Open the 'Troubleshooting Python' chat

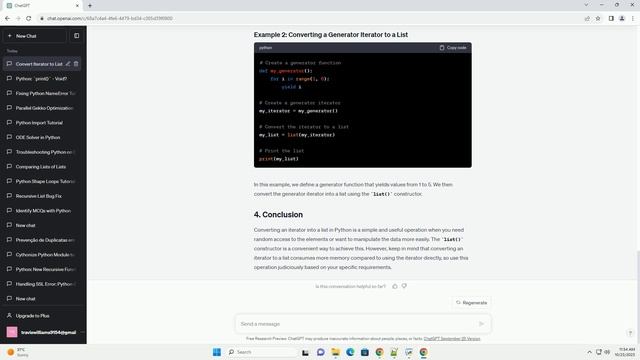42,152
